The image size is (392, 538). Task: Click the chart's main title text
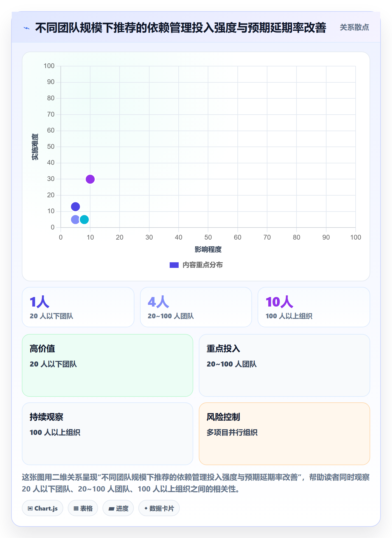181,28
